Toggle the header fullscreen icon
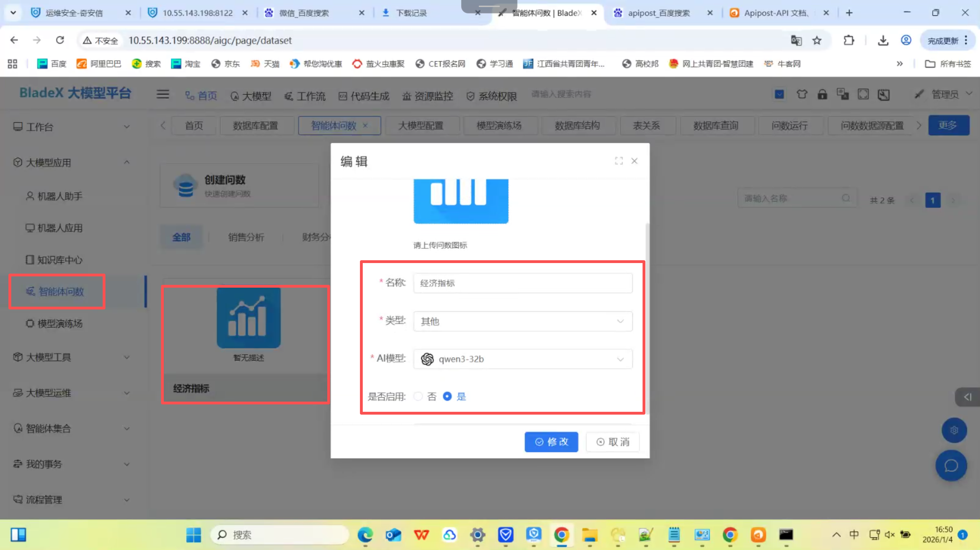 coord(863,94)
